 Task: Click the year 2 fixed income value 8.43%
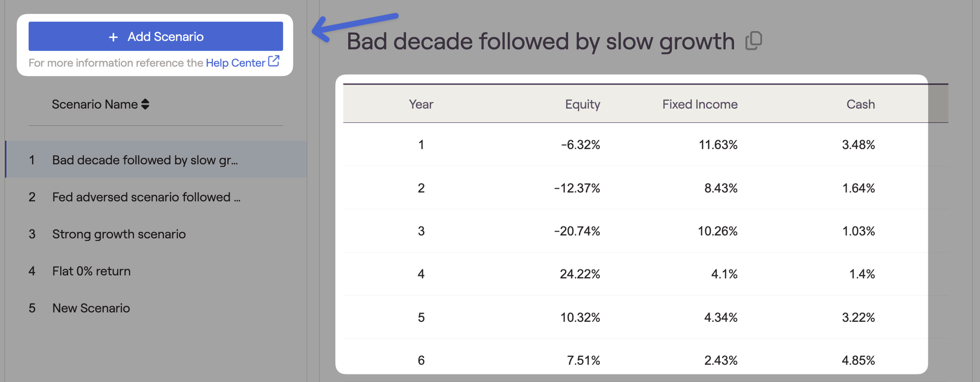coord(721,188)
